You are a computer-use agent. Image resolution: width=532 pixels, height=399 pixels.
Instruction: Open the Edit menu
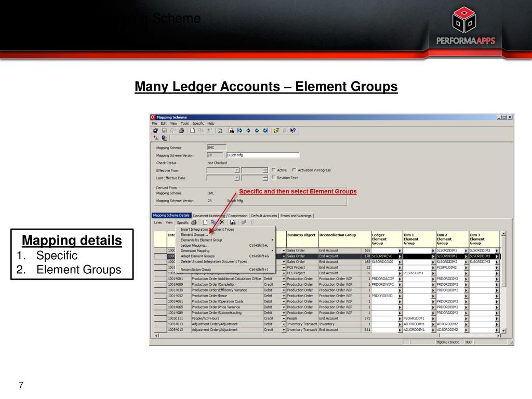(164, 124)
